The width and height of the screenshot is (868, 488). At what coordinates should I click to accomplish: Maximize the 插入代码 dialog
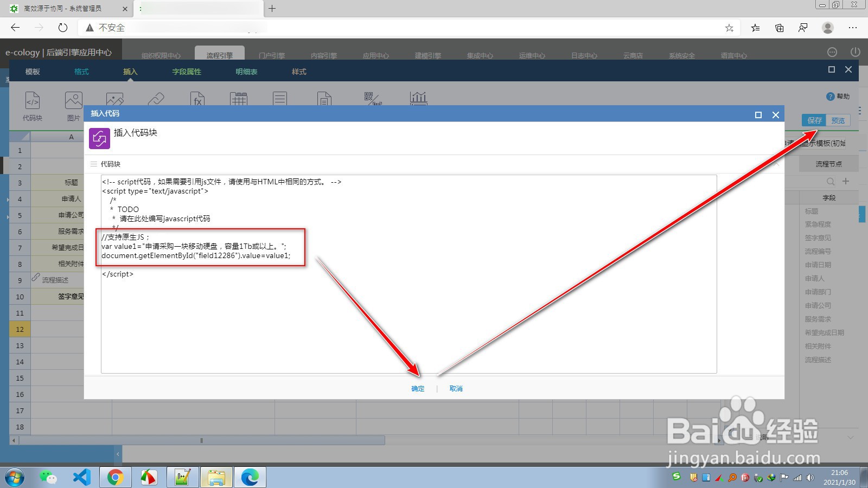coord(758,114)
